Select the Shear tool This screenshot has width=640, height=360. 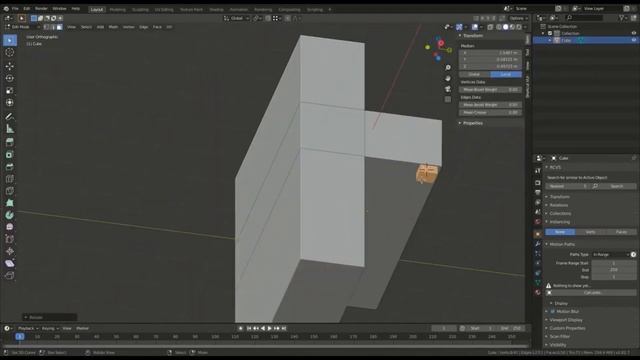pyautogui.click(x=10, y=263)
